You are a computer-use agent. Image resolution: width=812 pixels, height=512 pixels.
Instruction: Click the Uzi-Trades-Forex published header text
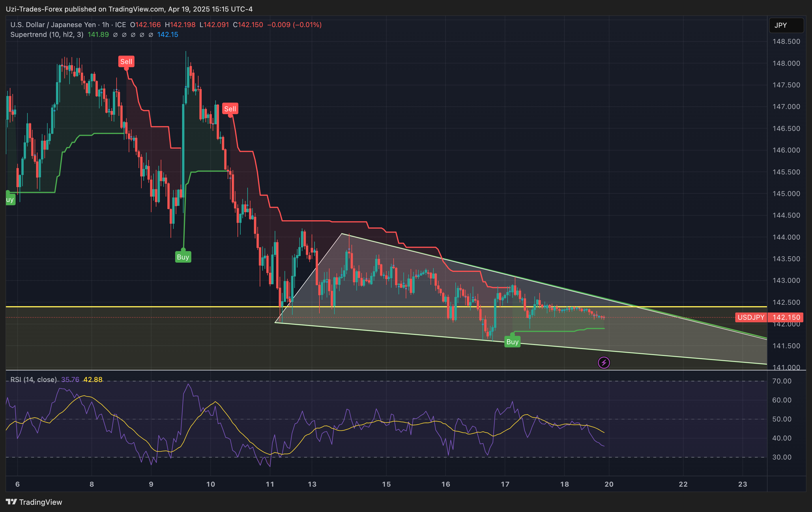(x=129, y=9)
